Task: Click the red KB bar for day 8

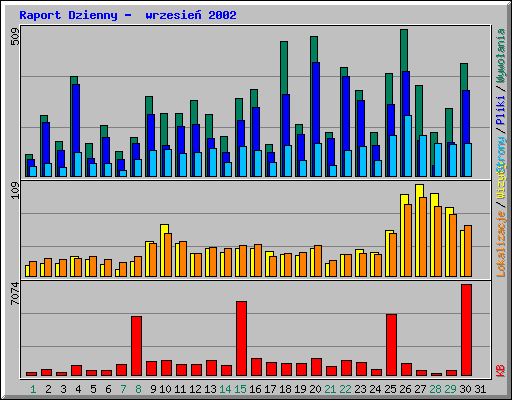Action: [x=136, y=346]
